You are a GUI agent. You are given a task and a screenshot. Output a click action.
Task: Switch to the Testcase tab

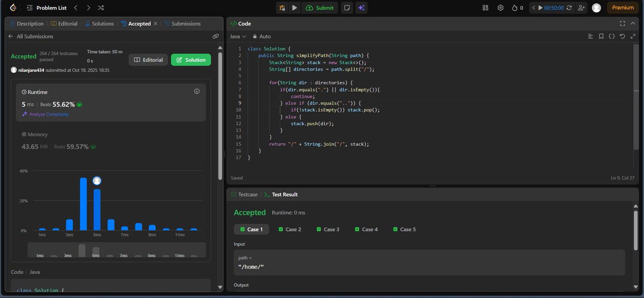pos(244,195)
